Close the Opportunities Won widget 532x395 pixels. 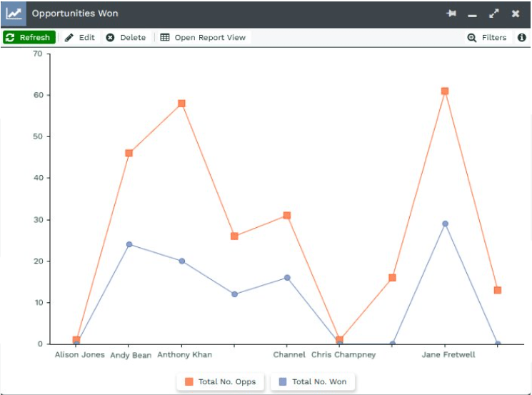point(516,14)
